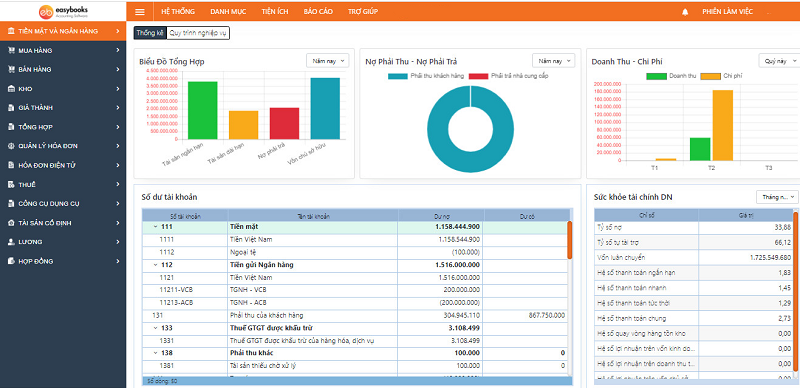Open the Trợ giúp menu item

[x=363, y=12]
